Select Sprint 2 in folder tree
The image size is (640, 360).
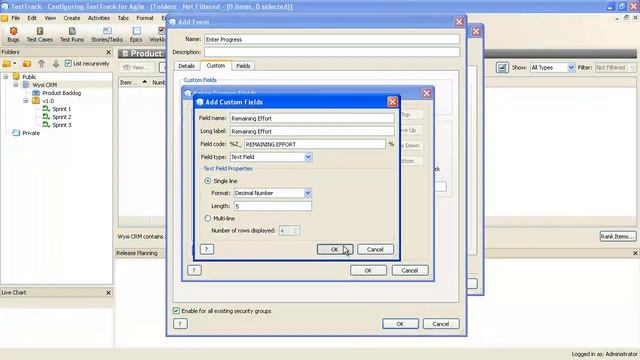[x=62, y=117]
